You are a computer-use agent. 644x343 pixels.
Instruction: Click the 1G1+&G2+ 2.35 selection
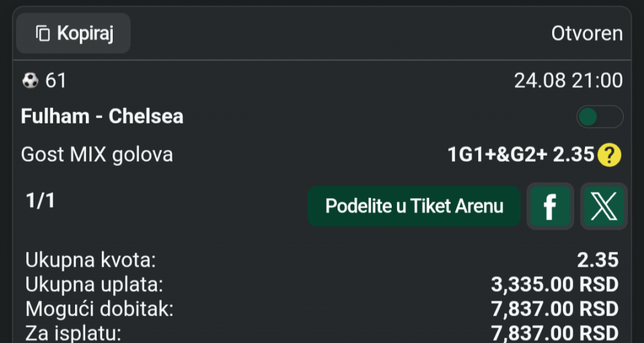click(521, 155)
